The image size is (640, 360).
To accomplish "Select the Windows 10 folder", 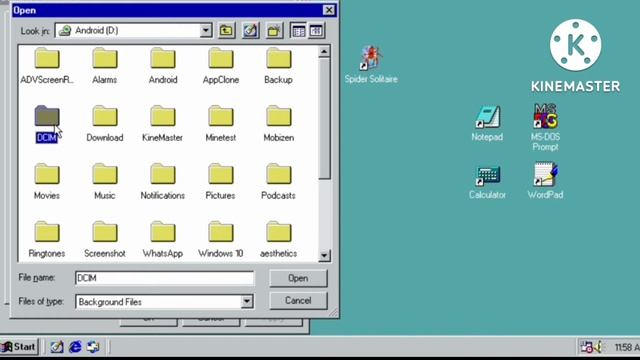I will pos(221,240).
